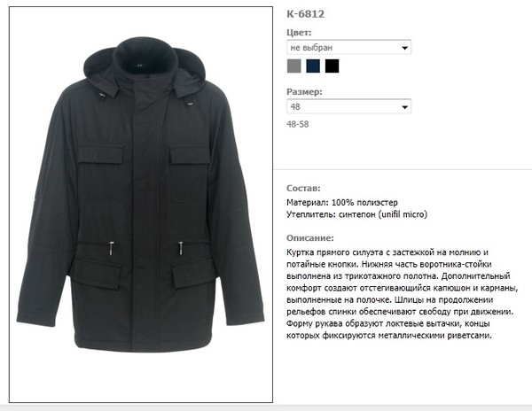Click the 48-58 size range text
This screenshot has height=411, width=532.
(x=298, y=124)
